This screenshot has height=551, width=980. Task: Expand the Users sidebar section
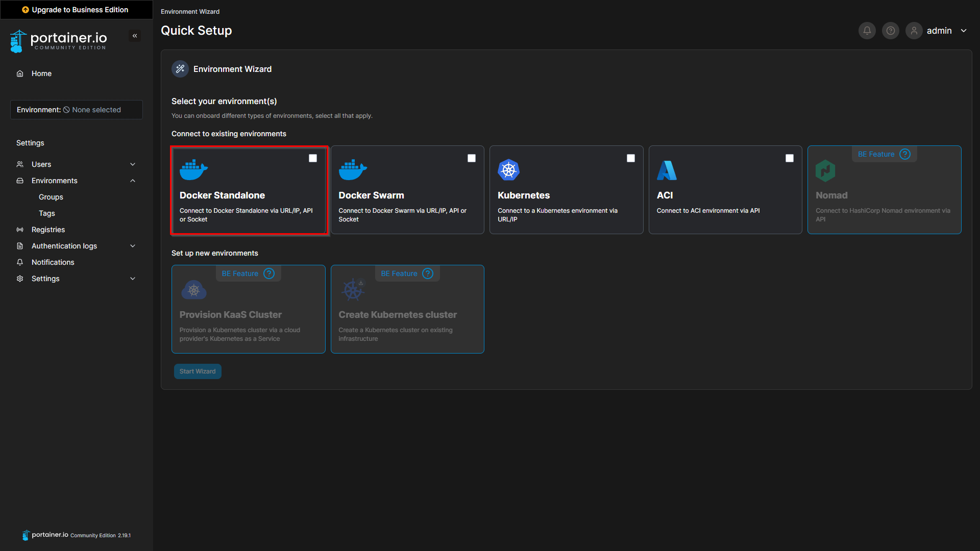(x=76, y=164)
